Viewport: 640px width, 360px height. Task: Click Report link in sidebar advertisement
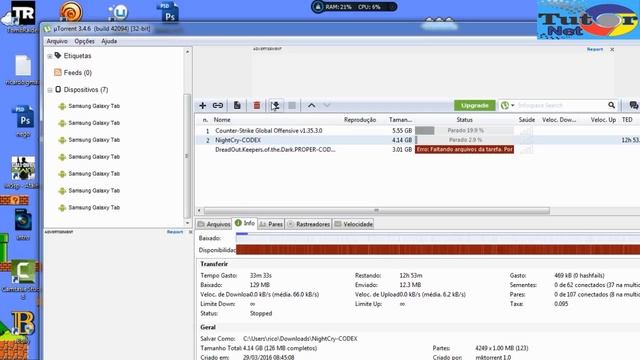click(175, 232)
